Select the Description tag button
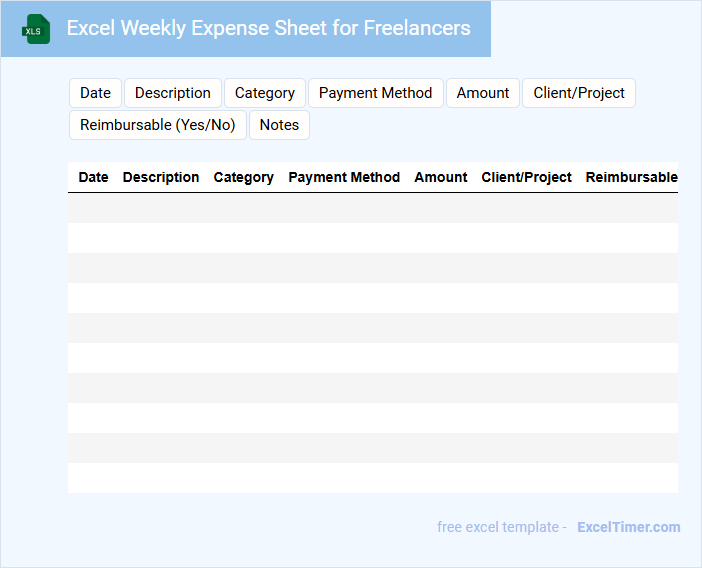The height and width of the screenshot is (568, 702). click(173, 93)
